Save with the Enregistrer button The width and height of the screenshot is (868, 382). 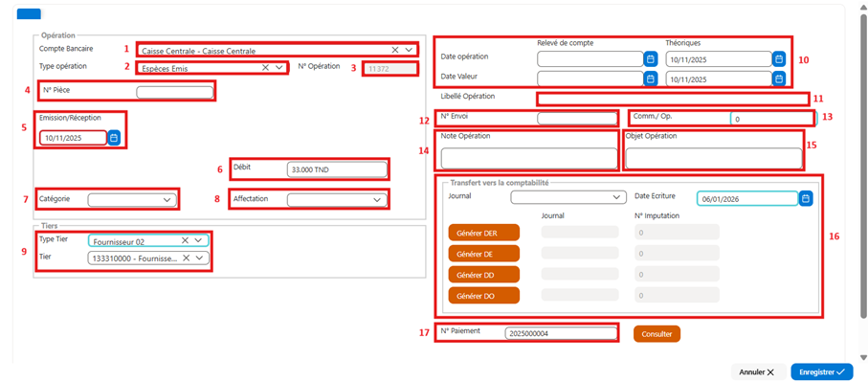[821, 372]
